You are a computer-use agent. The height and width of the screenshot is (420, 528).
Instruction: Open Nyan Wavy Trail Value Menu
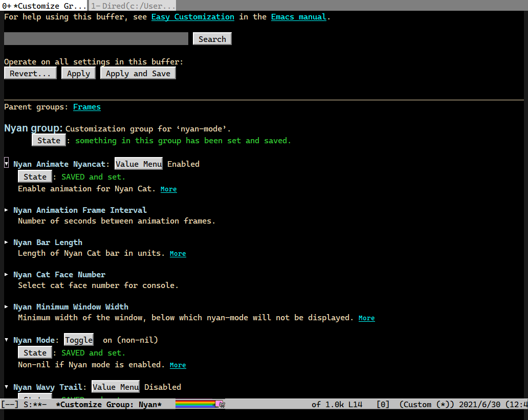click(116, 387)
